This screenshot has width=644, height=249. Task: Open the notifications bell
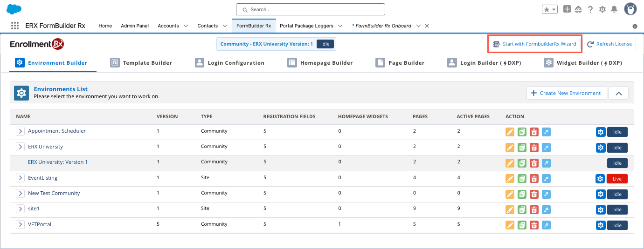(x=614, y=9)
